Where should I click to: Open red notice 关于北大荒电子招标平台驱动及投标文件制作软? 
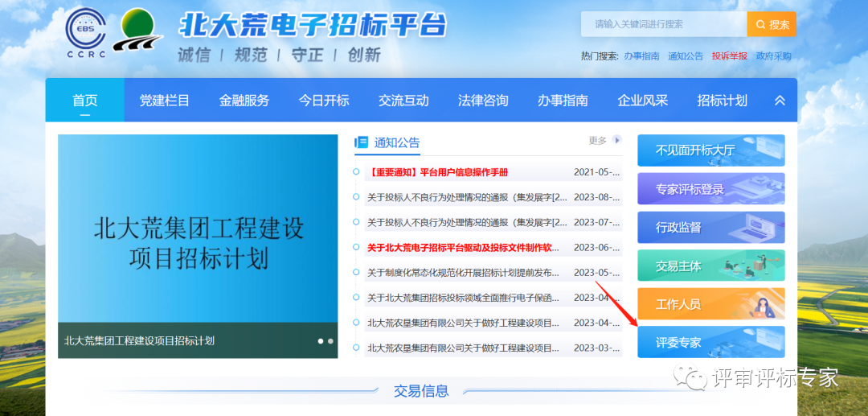pyautogui.click(x=464, y=247)
